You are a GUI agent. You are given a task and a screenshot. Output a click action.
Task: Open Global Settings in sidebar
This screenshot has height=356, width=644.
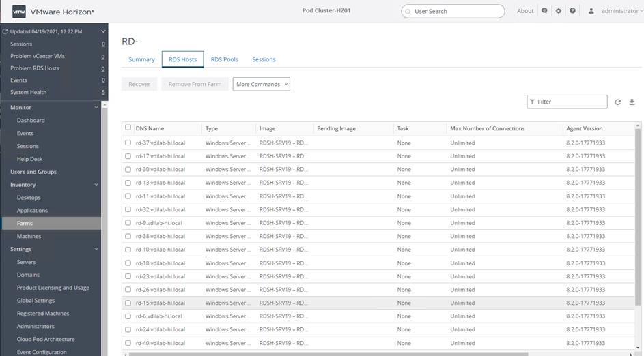point(36,301)
